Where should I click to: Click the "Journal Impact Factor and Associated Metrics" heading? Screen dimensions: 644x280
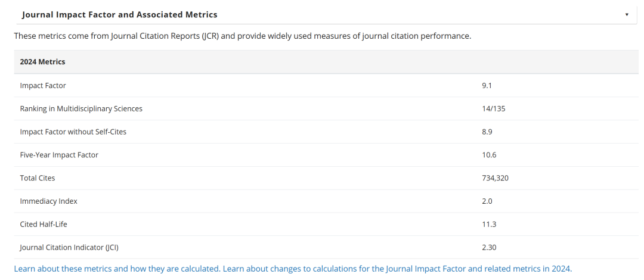point(119,14)
